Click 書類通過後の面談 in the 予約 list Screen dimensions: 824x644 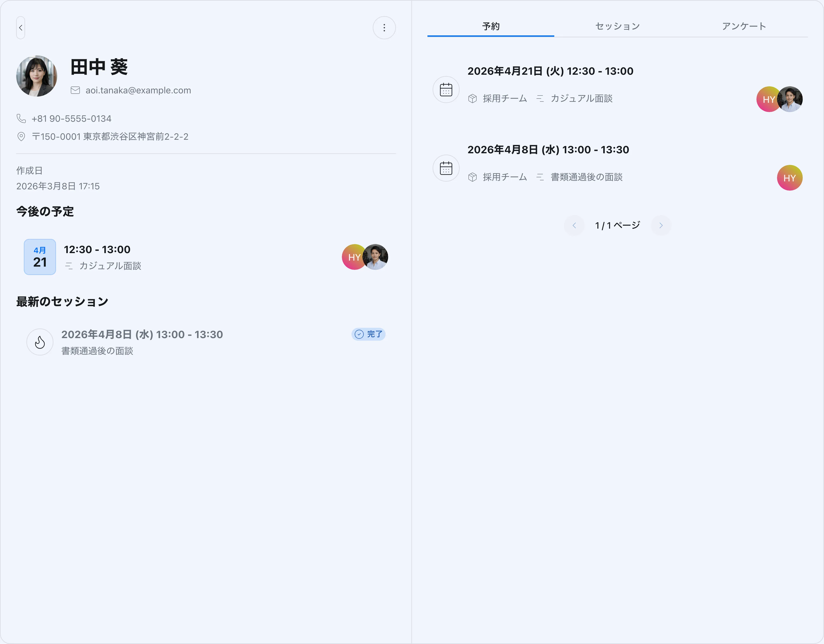pos(587,177)
